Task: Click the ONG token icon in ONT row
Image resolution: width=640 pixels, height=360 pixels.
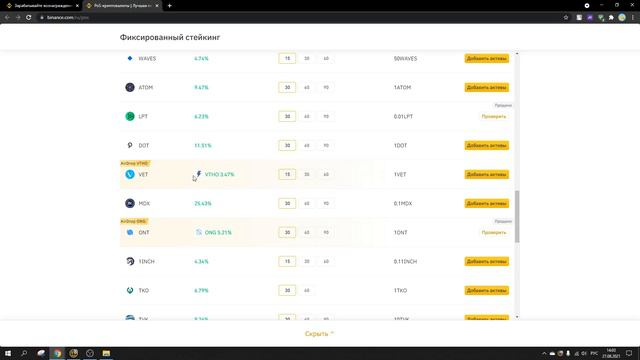Action: (x=199, y=232)
